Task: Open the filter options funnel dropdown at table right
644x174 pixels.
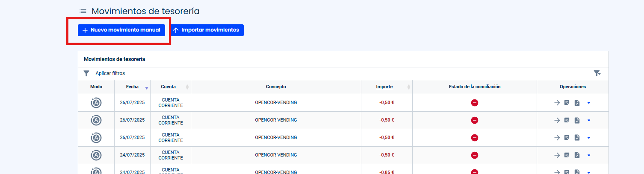Action: pyautogui.click(x=597, y=73)
